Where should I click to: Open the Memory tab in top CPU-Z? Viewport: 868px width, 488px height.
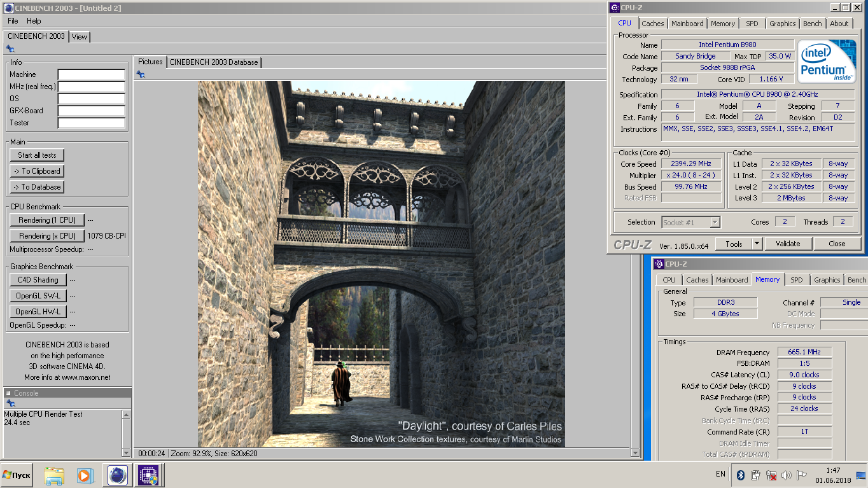click(x=723, y=24)
